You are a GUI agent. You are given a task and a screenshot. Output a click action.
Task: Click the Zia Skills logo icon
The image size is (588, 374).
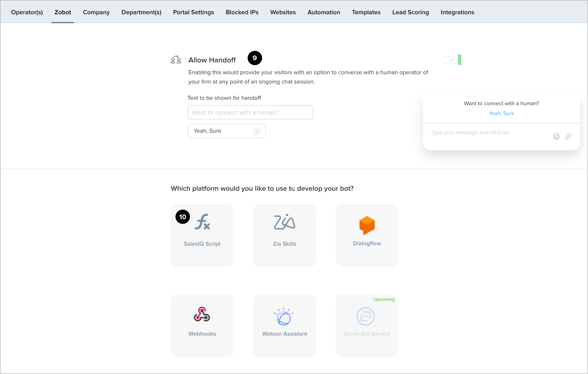pyautogui.click(x=284, y=222)
